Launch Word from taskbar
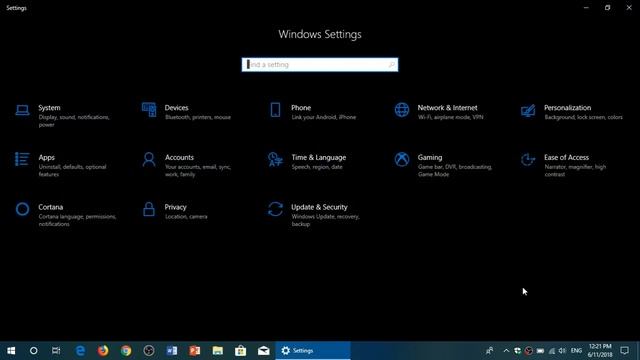This screenshot has height=360, width=640. pos(172,351)
